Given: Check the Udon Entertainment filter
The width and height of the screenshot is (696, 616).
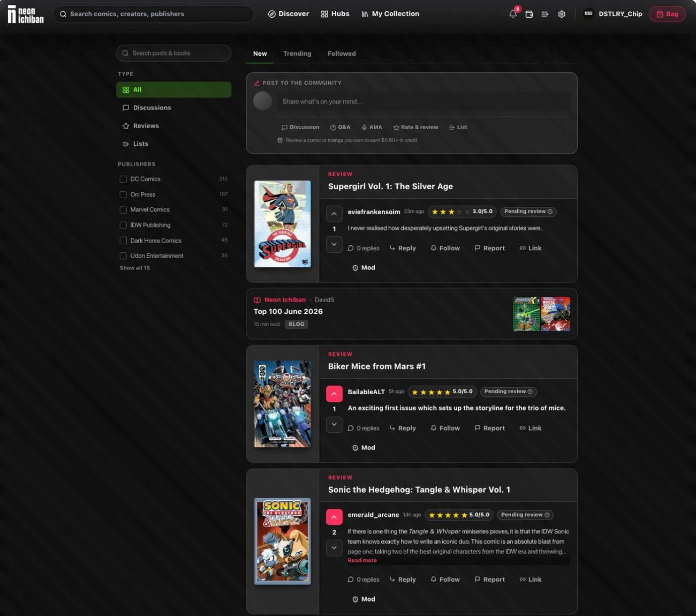Looking at the screenshot, I should coord(123,256).
